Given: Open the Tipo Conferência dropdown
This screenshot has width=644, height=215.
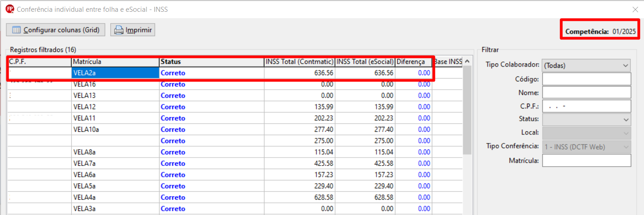Looking at the screenshot, I should [586, 147].
